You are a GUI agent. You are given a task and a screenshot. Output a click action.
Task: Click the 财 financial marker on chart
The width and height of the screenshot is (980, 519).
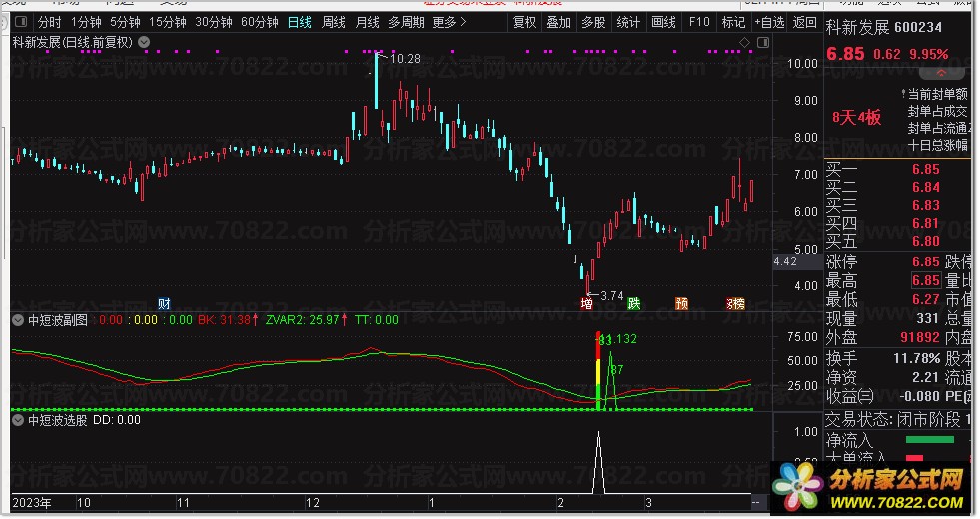pos(164,304)
